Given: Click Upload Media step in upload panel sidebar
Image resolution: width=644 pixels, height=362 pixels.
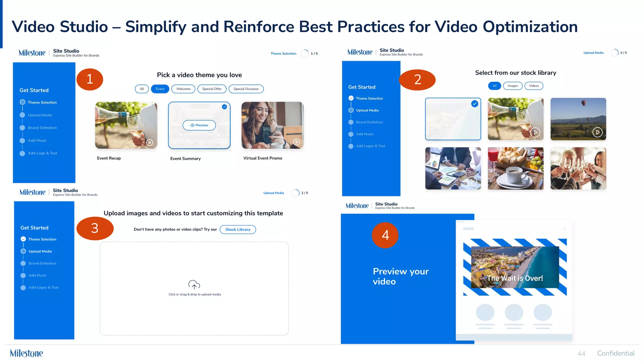Looking at the screenshot, I should [x=36, y=251].
